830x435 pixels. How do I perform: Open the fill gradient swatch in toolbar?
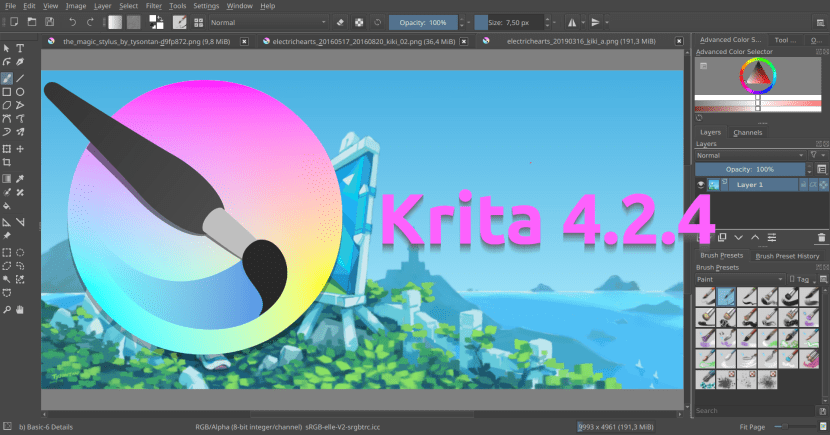(115, 22)
